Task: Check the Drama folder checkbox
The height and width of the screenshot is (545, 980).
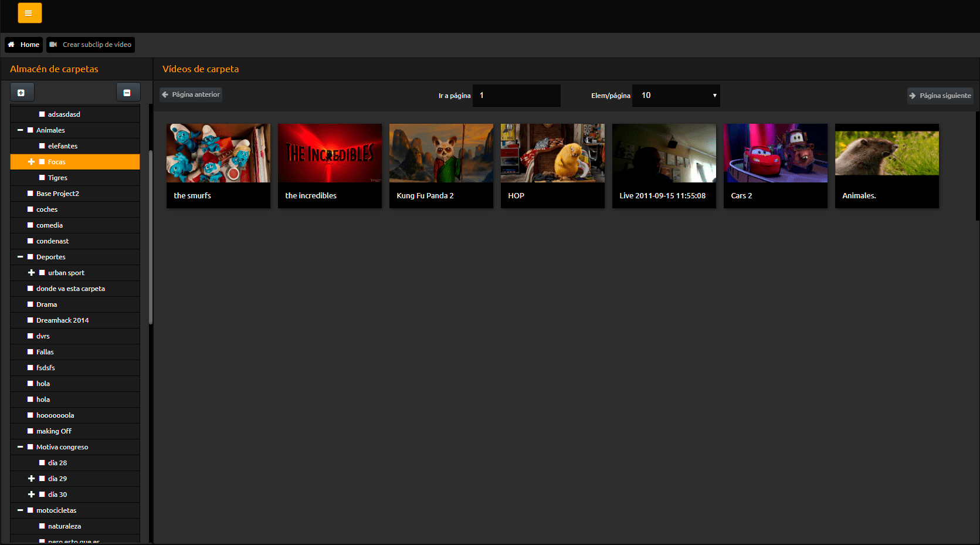Action: pyautogui.click(x=30, y=304)
